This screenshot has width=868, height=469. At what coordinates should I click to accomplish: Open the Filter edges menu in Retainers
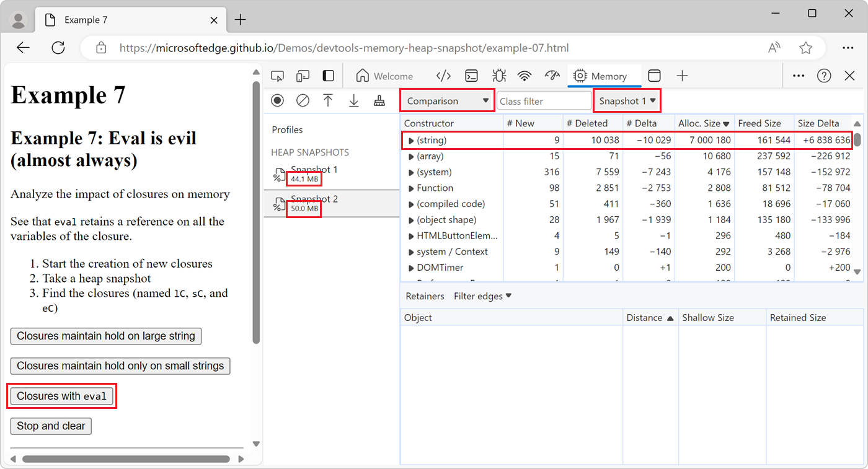tap(482, 296)
